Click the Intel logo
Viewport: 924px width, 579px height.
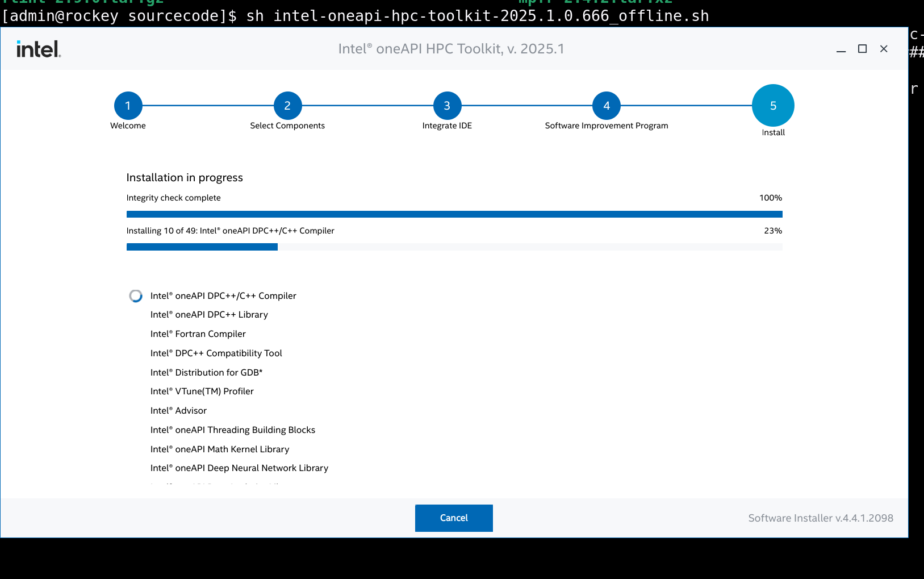click(x=39, y=49)
